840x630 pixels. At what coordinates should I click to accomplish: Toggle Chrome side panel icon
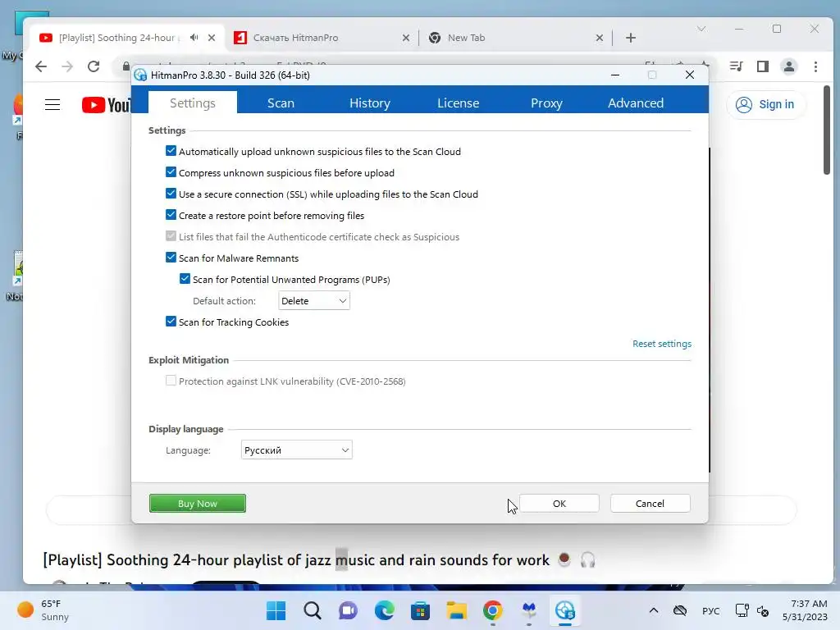click(x=762, y=66)
